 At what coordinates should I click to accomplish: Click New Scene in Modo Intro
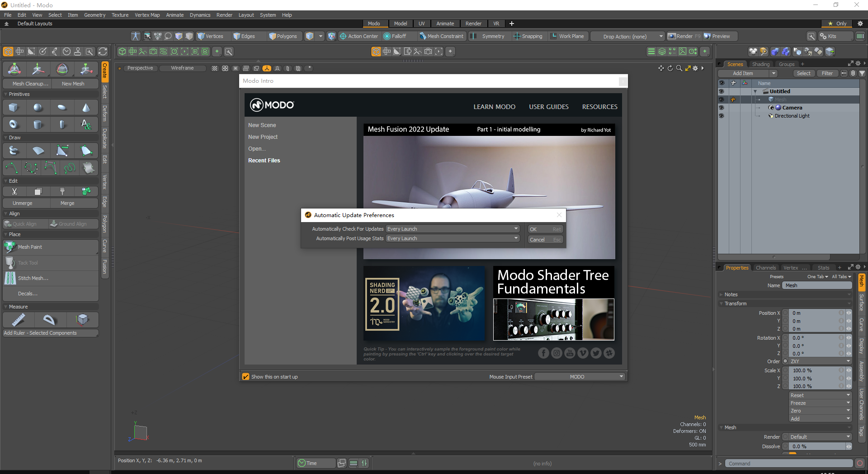coord(262,125)
